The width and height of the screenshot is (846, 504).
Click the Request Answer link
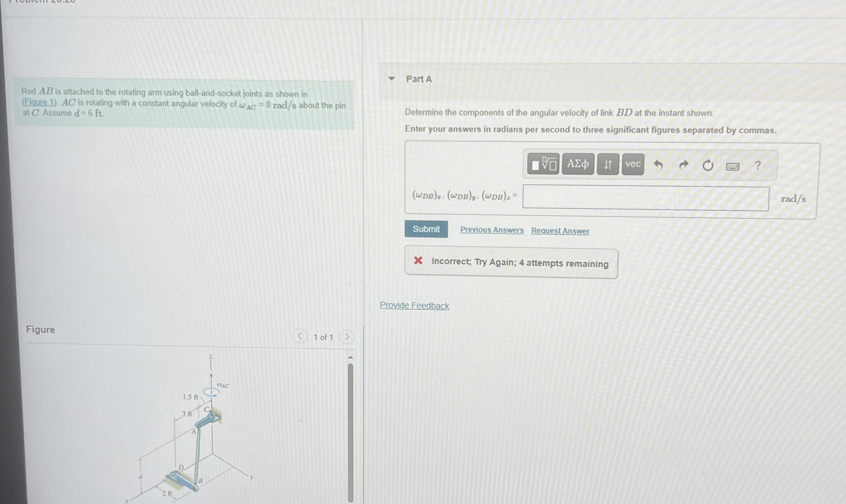point(560,231)
